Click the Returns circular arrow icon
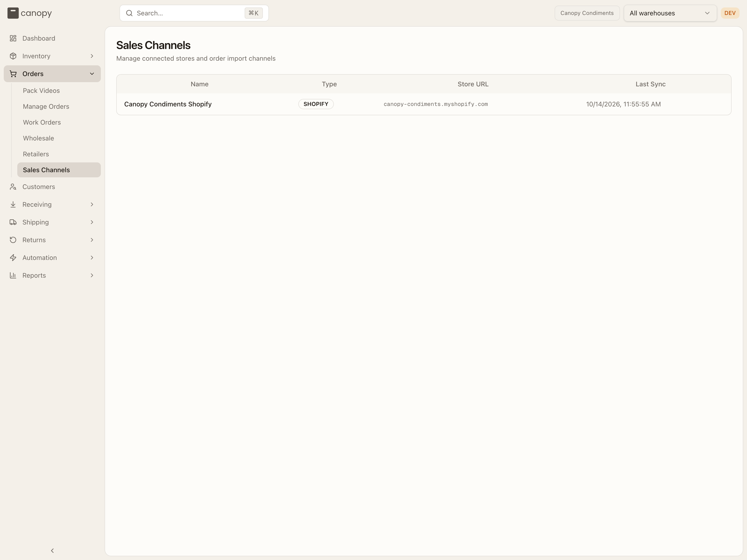Viewport: 747px width, 560px height. [13, 240]
